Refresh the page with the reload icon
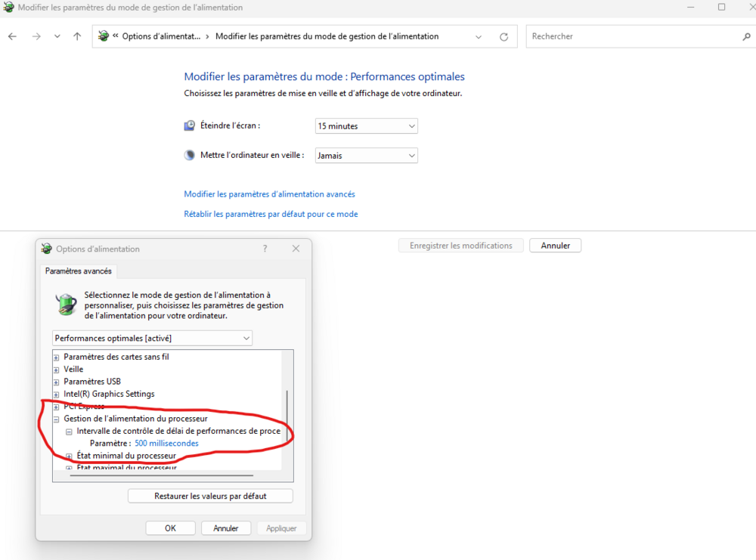 coord(503,36)
